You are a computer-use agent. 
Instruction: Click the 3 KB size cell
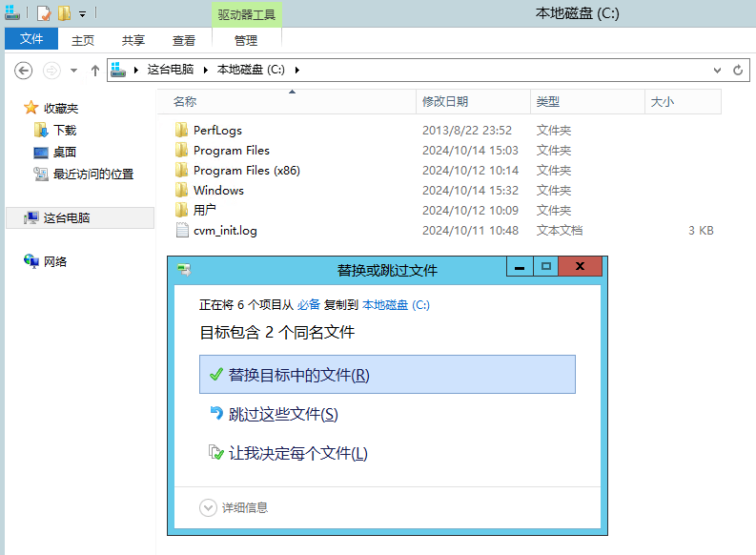(x=701, y=231)
